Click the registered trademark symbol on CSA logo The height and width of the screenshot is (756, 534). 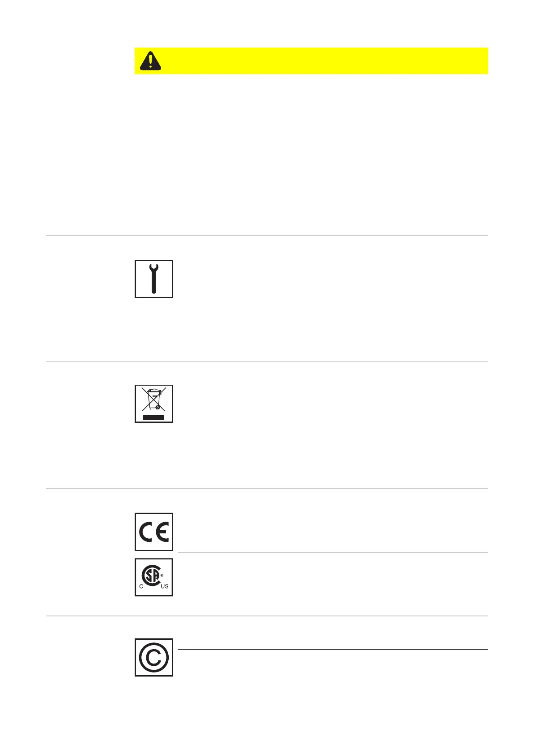pyautogui.click(x=162, y=575)
